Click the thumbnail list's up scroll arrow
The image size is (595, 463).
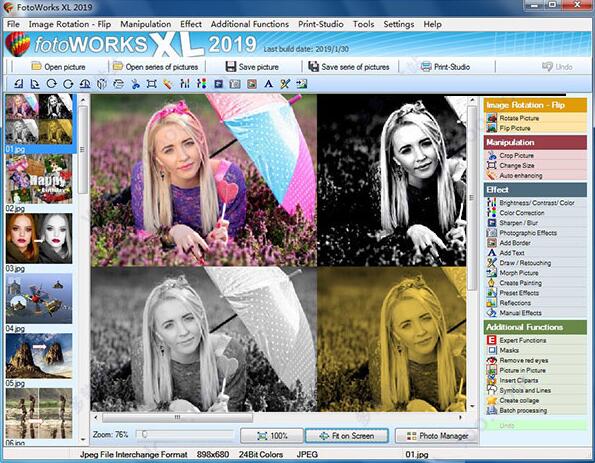83,101
